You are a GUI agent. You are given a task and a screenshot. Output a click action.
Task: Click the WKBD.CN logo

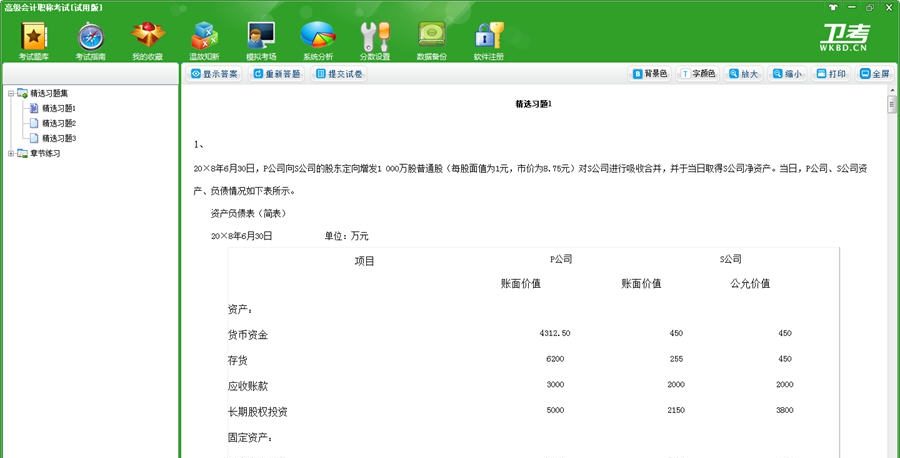click(x=844, y=38)
